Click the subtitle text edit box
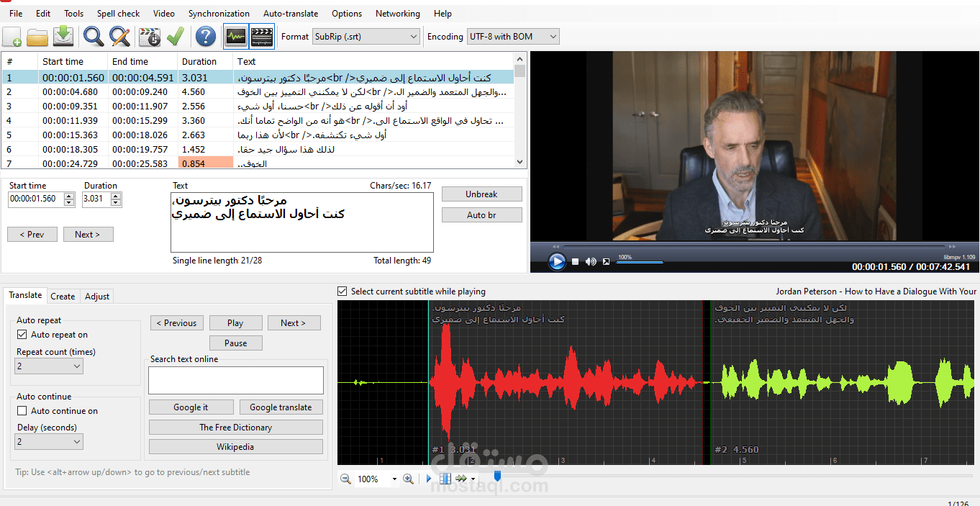 point(302,222)
